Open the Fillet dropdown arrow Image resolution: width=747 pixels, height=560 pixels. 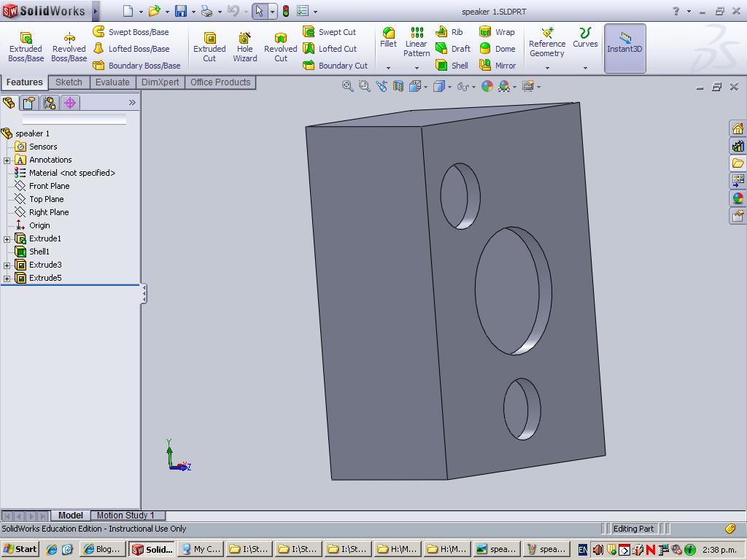coord(388,68)
